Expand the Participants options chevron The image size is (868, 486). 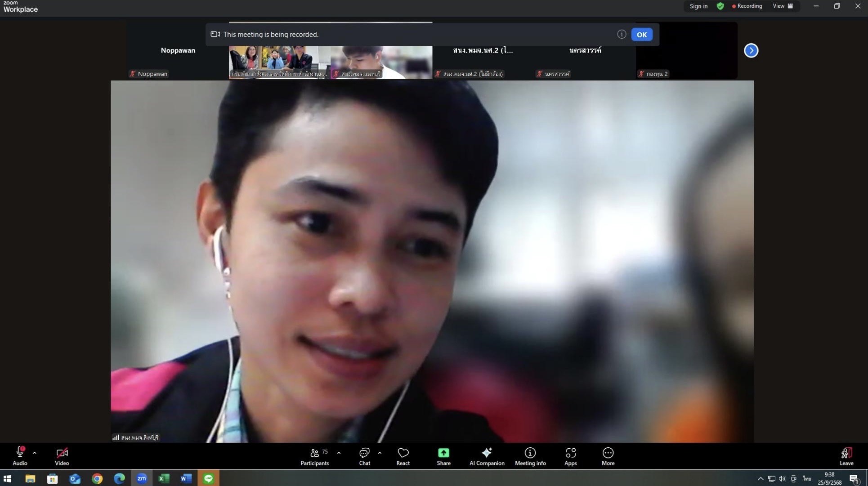pyautogui.click(x=339, y=453)
